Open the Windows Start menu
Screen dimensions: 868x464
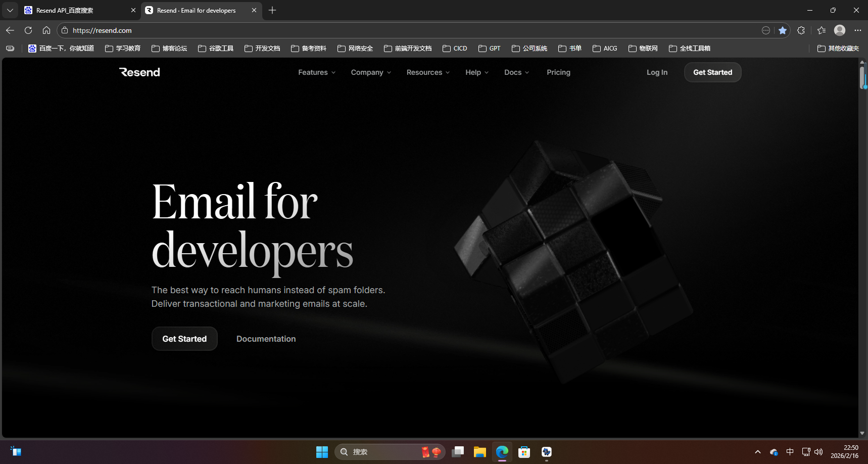(x=322, y=452)
